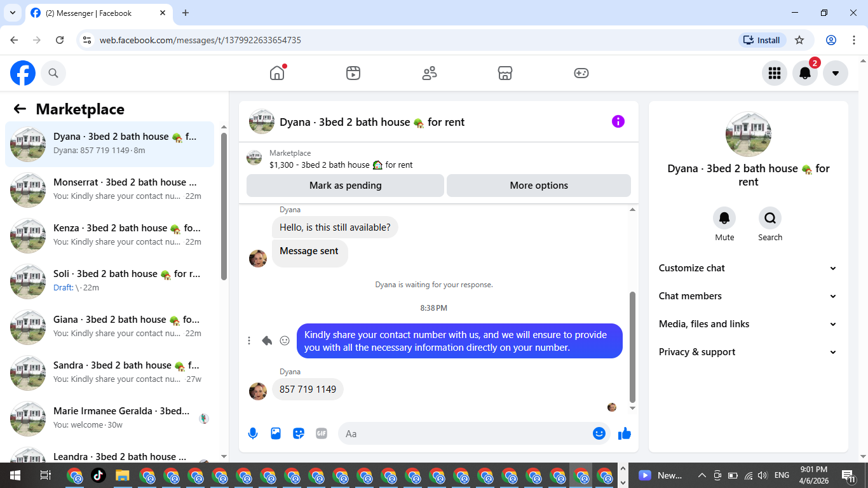
Task: Go to Home feed icon
Action: pos(277,73)
